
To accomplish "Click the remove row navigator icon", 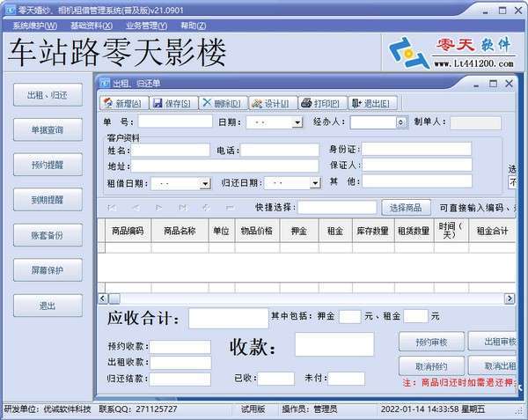I will pyautogui.click(x=230, y=208).
